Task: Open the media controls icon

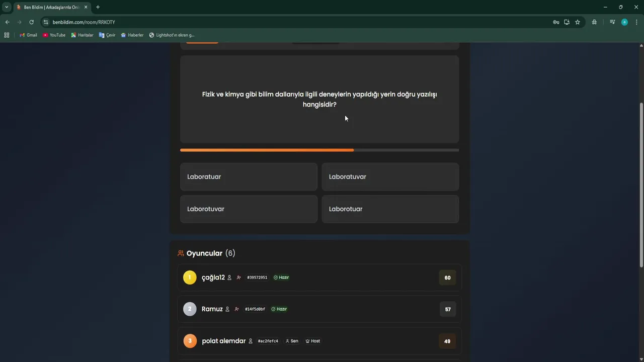Action: [x=612, y=22]
